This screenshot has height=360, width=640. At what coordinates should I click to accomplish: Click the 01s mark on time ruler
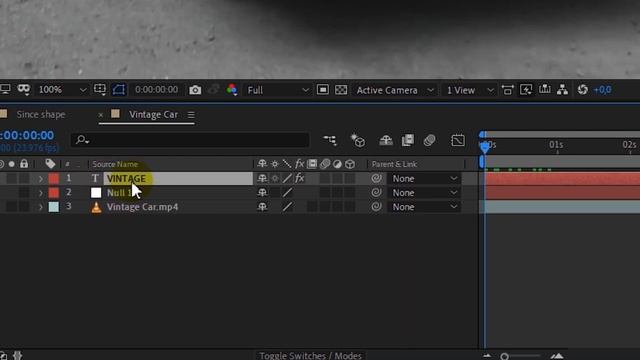tap(556, 145)
